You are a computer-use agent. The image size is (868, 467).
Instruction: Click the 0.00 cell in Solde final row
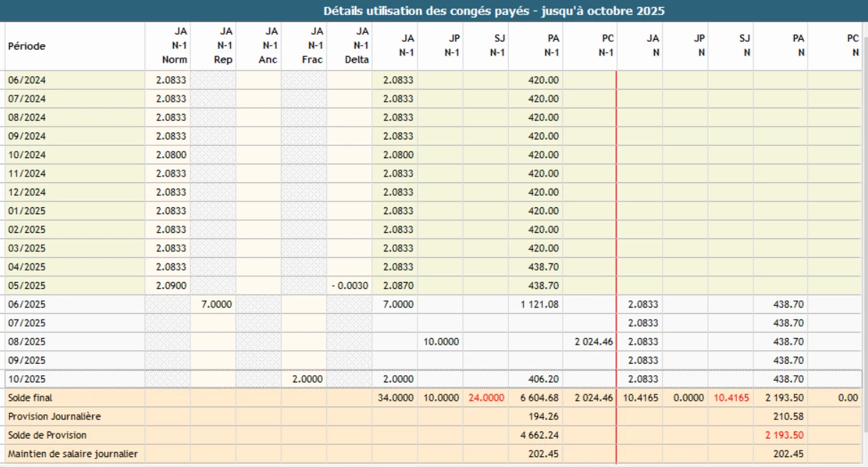[835, 398]
